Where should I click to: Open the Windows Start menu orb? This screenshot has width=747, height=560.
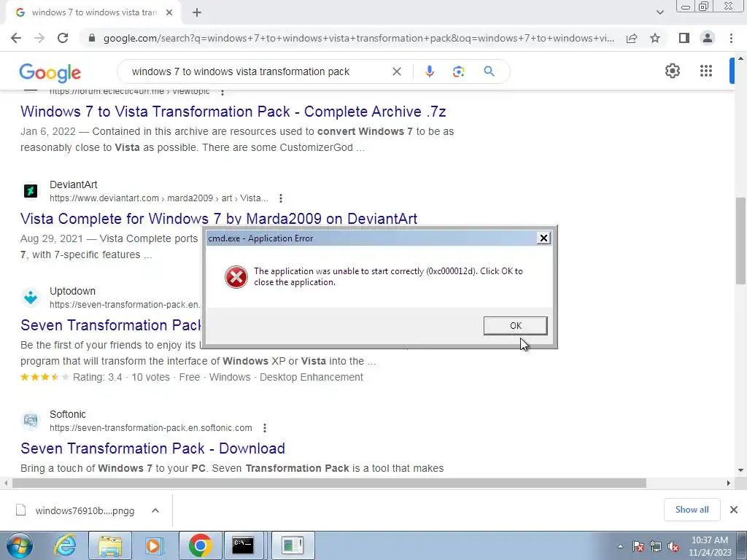point(19,545)
